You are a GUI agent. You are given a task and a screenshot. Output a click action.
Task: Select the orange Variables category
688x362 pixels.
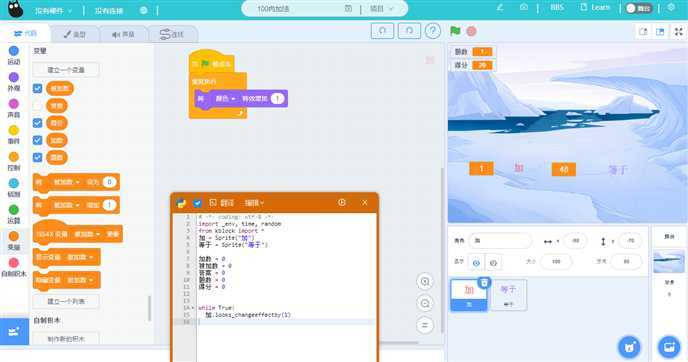click(14, 241)
